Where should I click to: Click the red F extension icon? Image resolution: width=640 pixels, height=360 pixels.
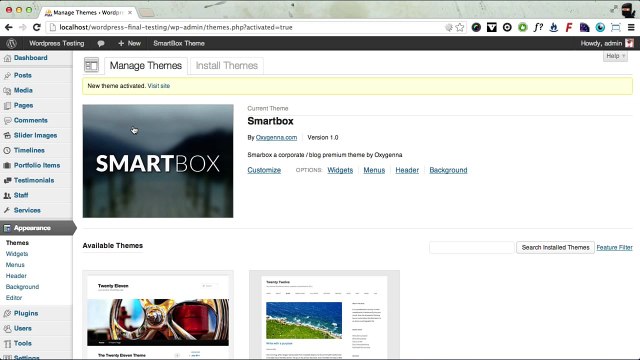[x=569, y=27]
